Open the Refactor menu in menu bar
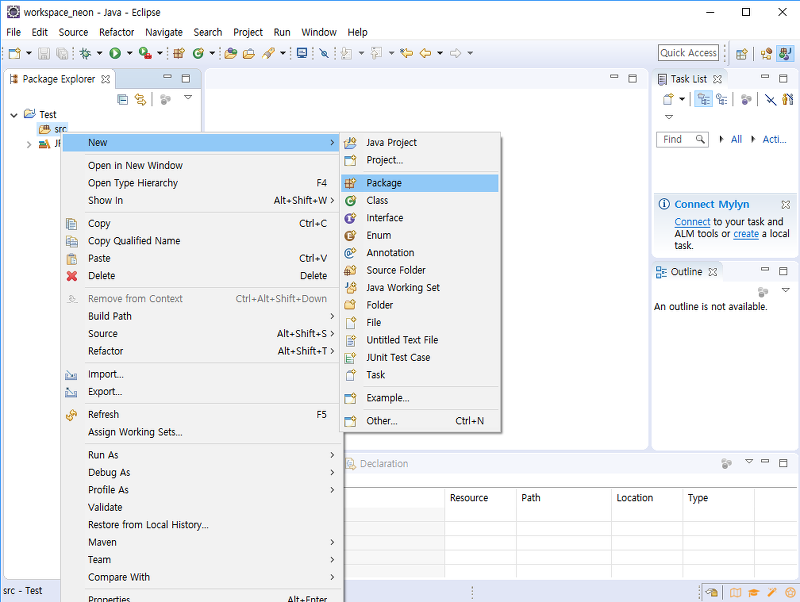This screenshot has width=800, height=602. pos(116,32)
